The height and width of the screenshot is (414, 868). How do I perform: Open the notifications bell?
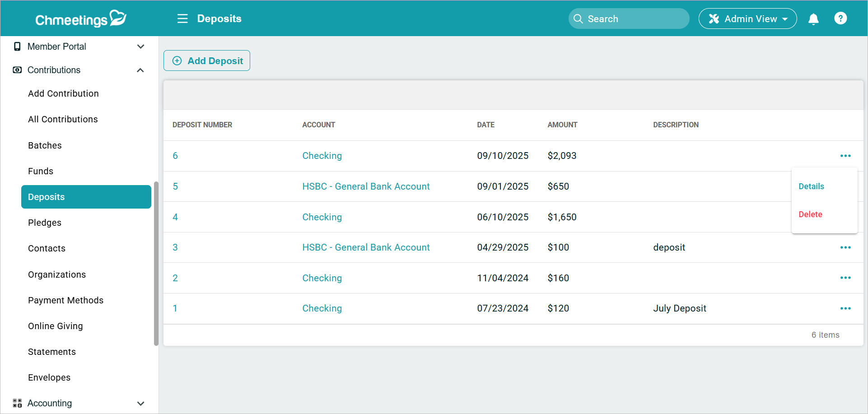[813, 19]
